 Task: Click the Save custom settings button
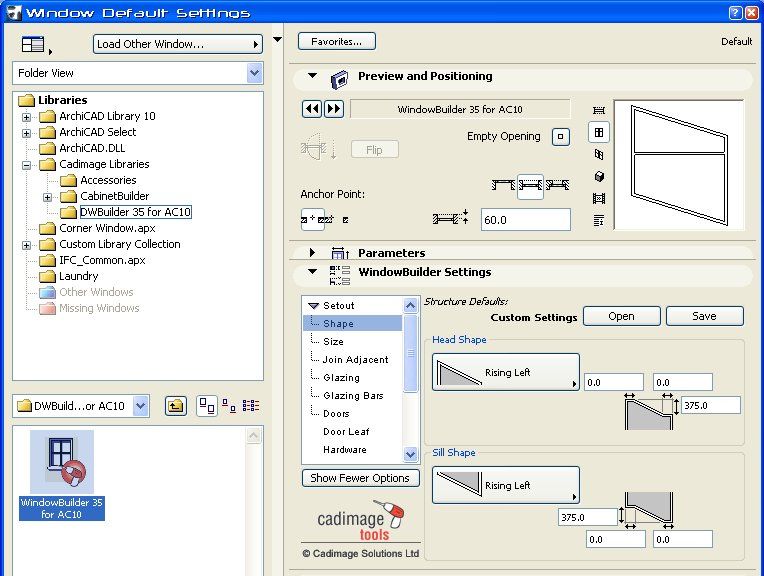[x=705, y=316]
